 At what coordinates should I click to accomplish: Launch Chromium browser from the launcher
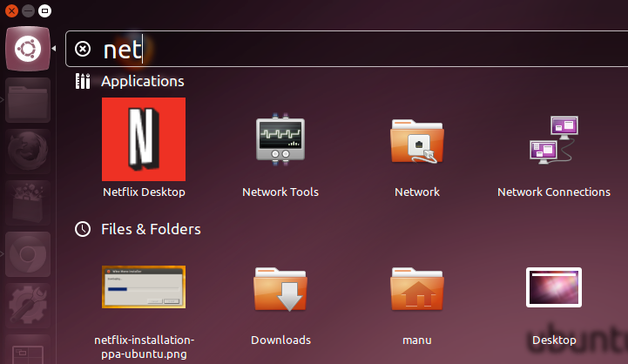pos(28,254)
